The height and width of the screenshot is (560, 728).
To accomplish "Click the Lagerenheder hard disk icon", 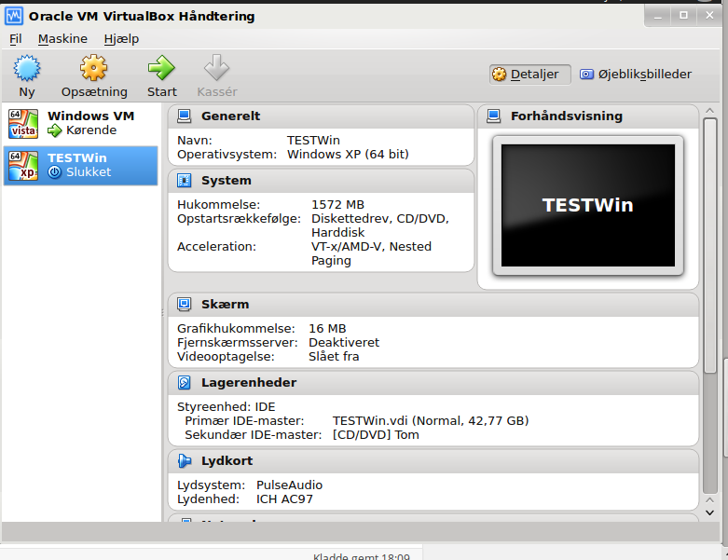I will [185, 383].
